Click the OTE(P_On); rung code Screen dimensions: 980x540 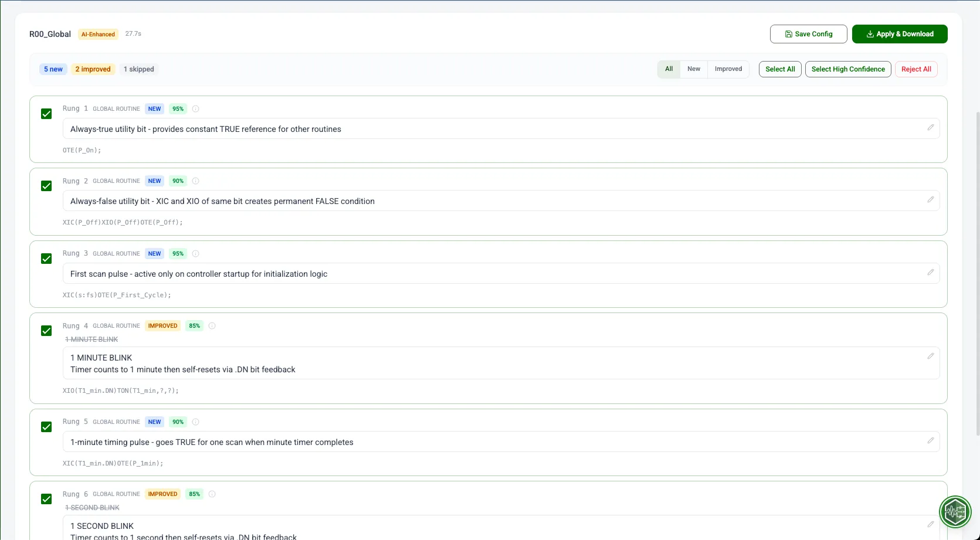[82, 150]
